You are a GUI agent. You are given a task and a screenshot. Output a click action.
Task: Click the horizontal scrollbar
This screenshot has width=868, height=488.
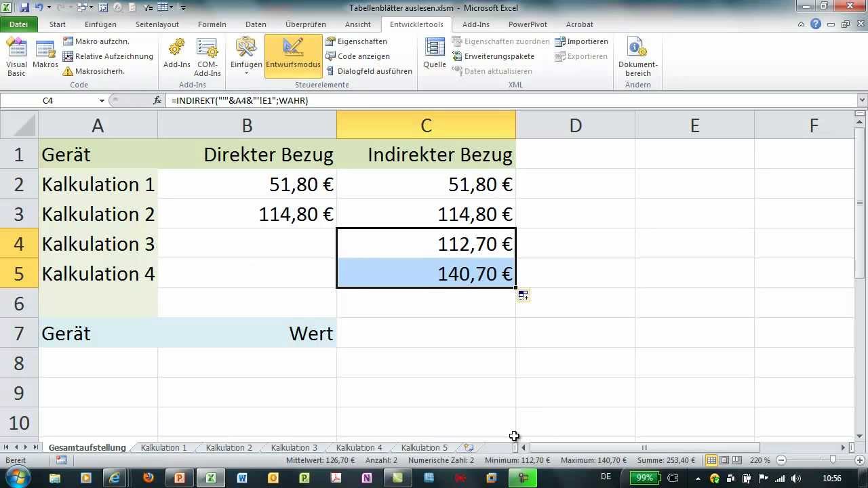(x=644, y=447)
